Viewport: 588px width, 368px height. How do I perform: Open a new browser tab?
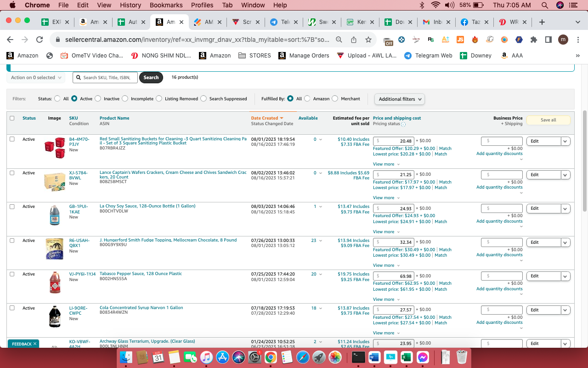(542, 22)
